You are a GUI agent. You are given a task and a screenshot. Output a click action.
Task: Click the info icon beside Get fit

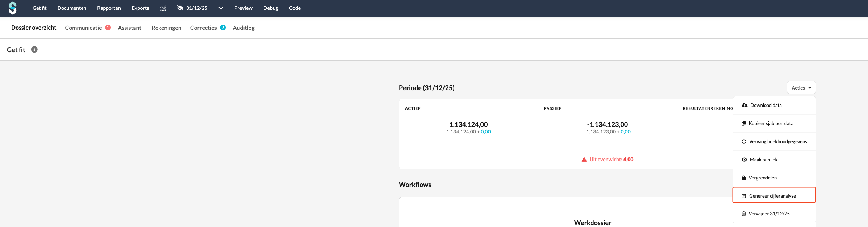pos(34,50)
